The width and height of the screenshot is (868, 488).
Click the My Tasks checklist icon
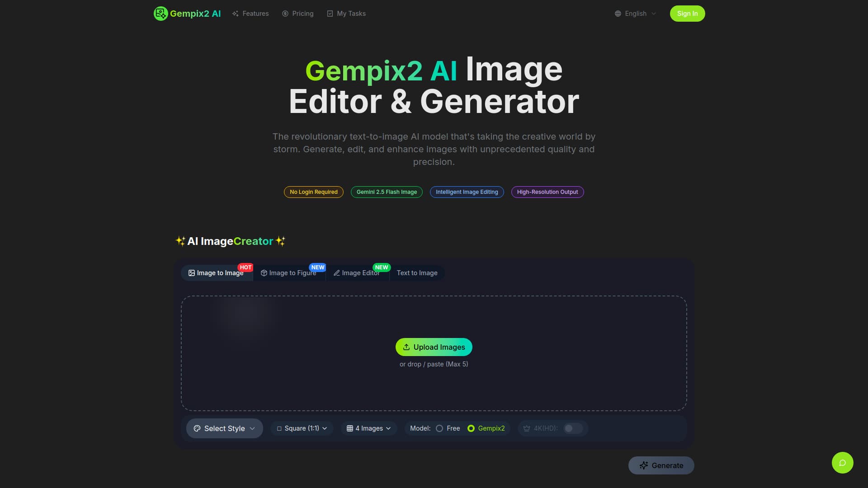(330, 14)
